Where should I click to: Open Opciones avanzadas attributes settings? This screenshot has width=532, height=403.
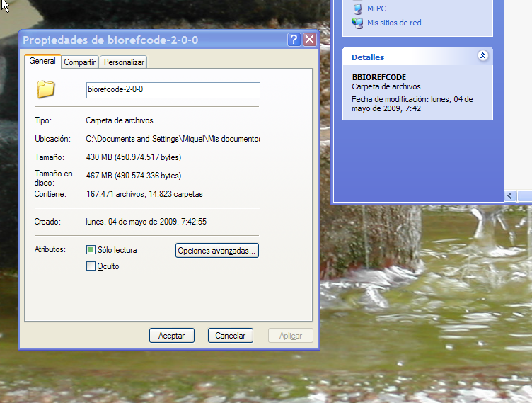[x=217, y=251]
